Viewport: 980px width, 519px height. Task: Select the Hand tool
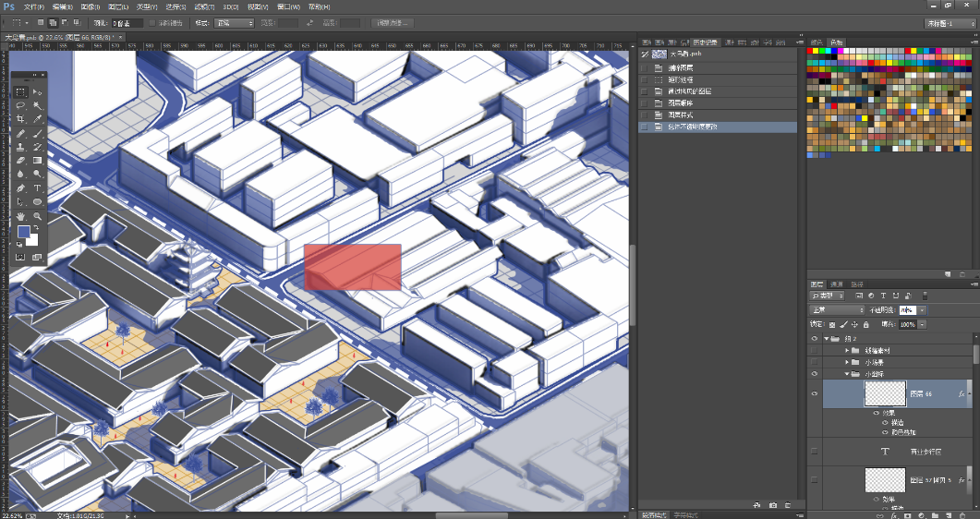(x=20, y=215)
